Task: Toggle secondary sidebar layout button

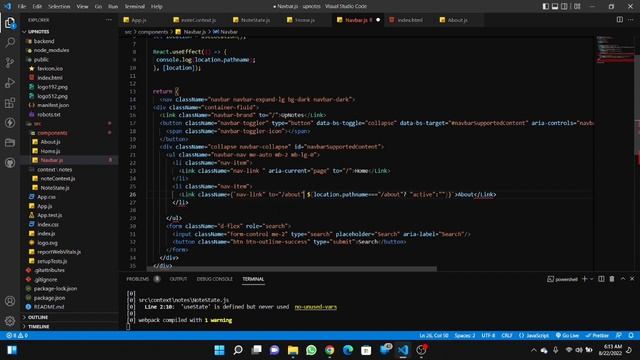Action: pyautogui.click(x=564, y=6)
